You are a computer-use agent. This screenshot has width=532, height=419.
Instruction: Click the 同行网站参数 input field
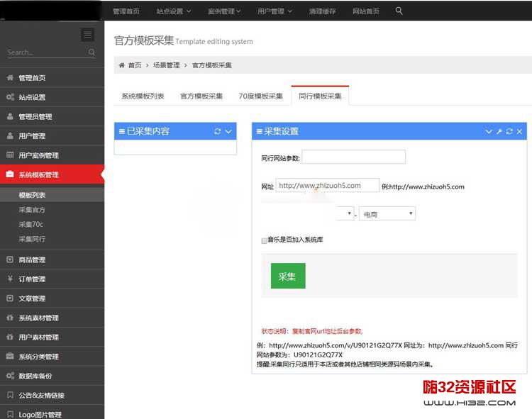point(353,157)
